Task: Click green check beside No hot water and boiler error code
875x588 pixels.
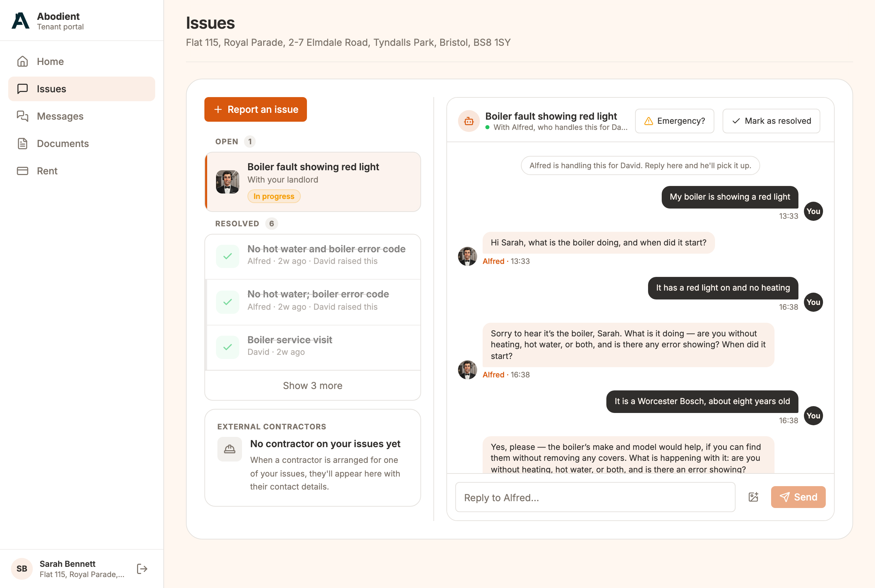Action: (x=228, y=256)
